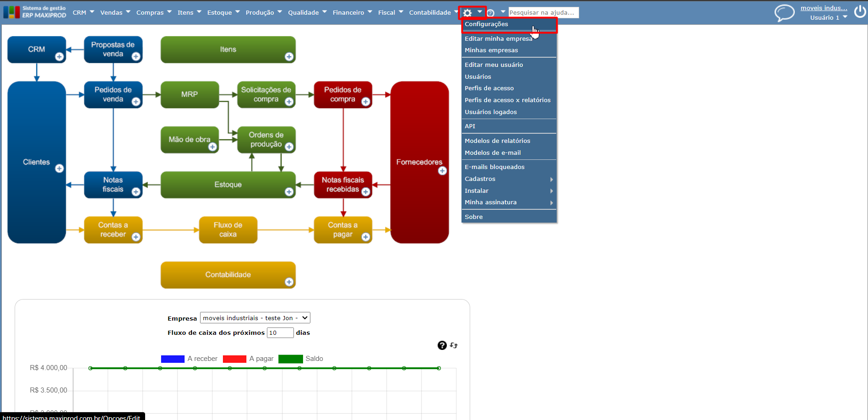
Task: Open the Fornecedores red box
Action: click(419, 162)
